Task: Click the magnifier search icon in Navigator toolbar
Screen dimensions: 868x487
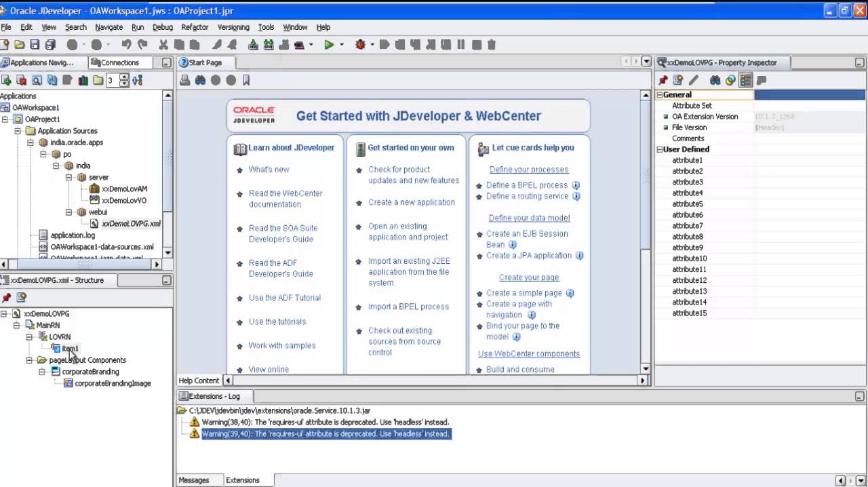Action: pos(37,80)
